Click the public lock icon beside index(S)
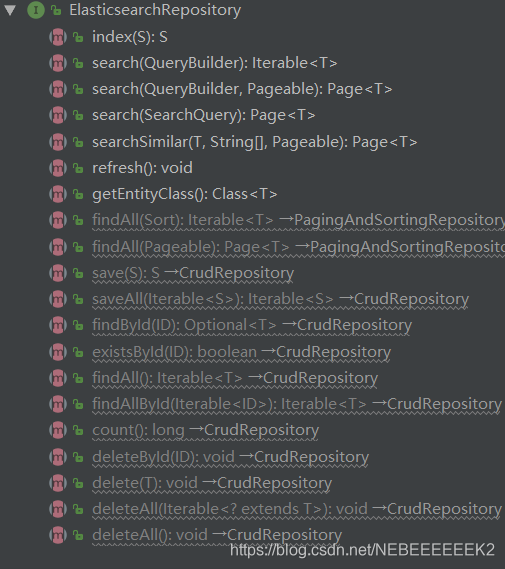Image resolution: width=505 pixels, height=569 pixels. [x=78, y=37]
